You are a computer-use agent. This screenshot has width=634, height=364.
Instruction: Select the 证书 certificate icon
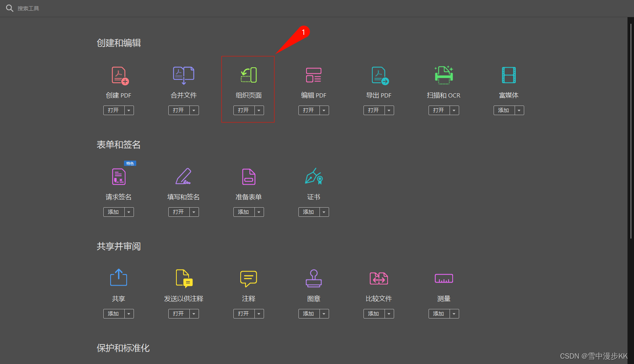click(314, 176)
